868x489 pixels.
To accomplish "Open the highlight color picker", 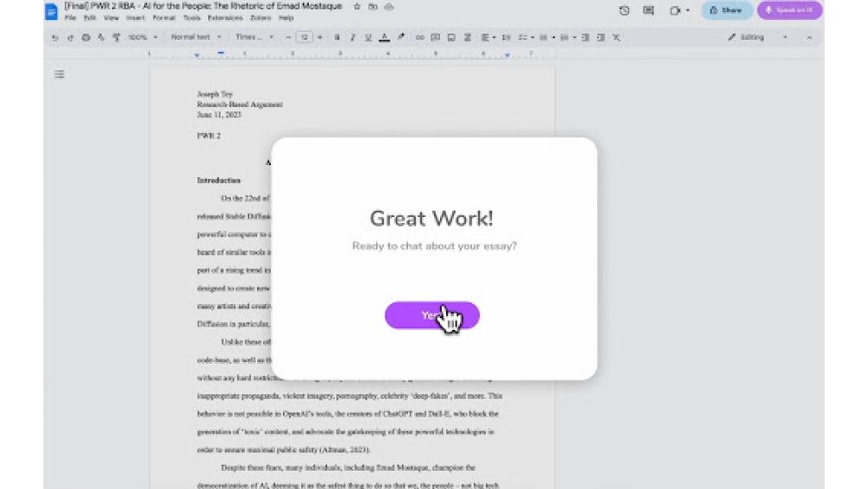I will (401, 37).
